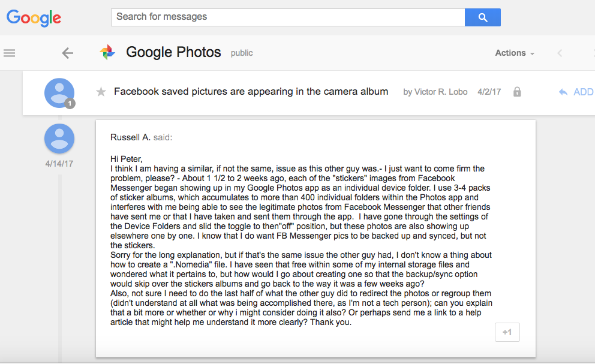Image resolution: width=595 pixels, height=364 pixels.
Task: Go back with the left arrow
Action: coord(67,53)
